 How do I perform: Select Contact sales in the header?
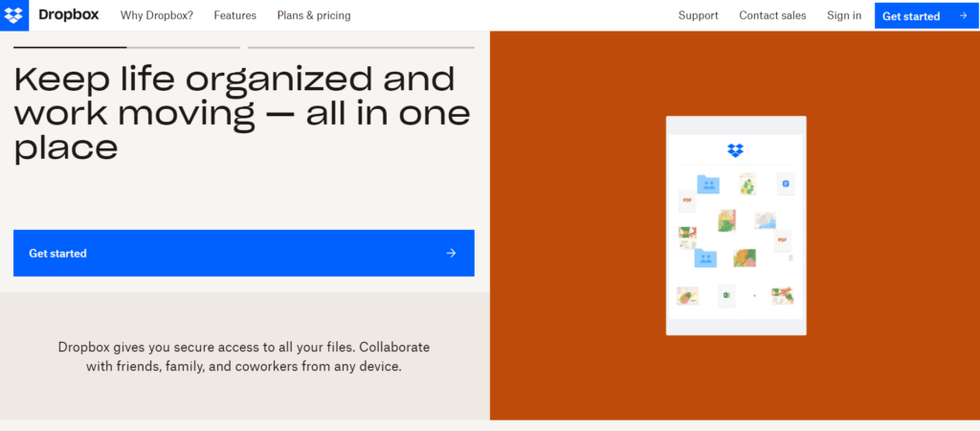[x=772, y=15]
